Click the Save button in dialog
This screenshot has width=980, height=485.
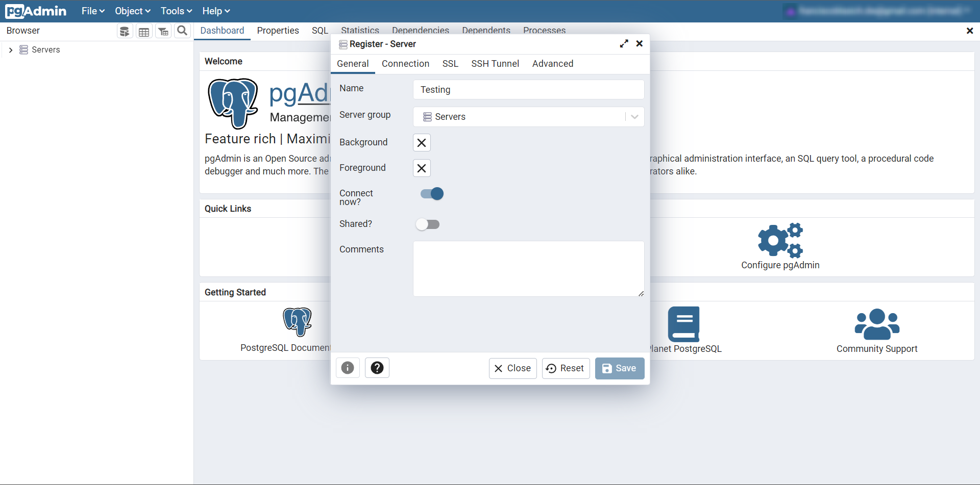click(620, 368)
